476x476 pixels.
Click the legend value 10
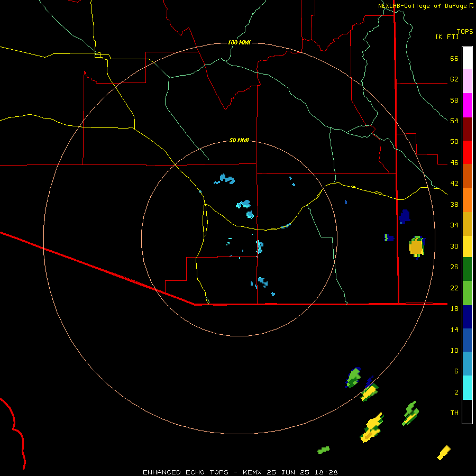tap(454, 350)
